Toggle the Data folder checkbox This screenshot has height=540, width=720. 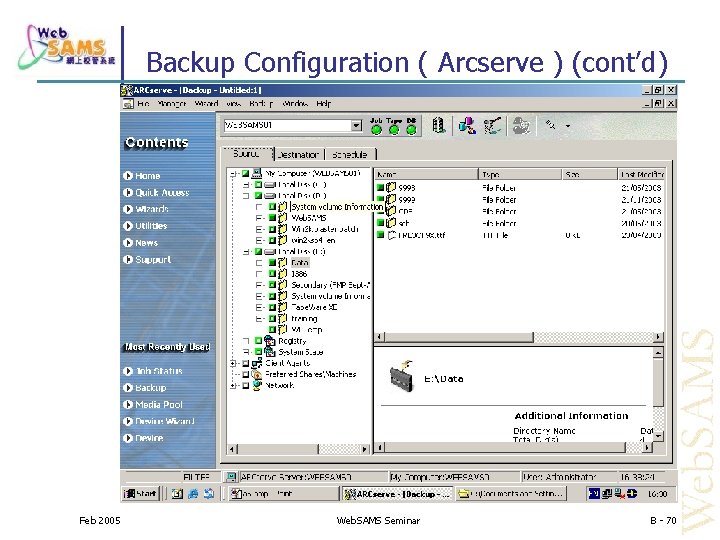[x=272, y=263]
